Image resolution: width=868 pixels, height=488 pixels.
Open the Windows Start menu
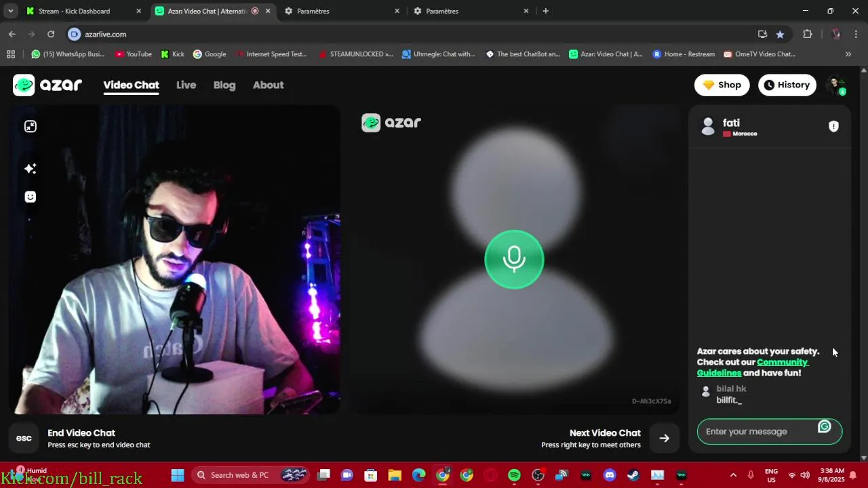point(178,475)
